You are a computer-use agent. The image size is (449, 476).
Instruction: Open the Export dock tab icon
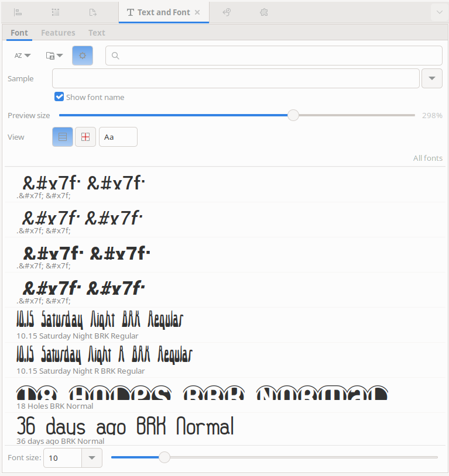(92, 12)
